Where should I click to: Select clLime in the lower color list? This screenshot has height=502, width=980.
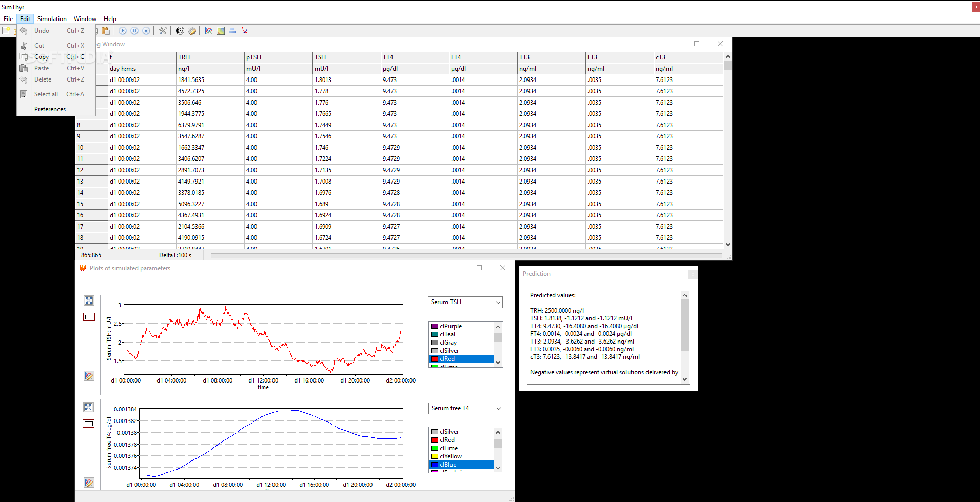point(461,448)
